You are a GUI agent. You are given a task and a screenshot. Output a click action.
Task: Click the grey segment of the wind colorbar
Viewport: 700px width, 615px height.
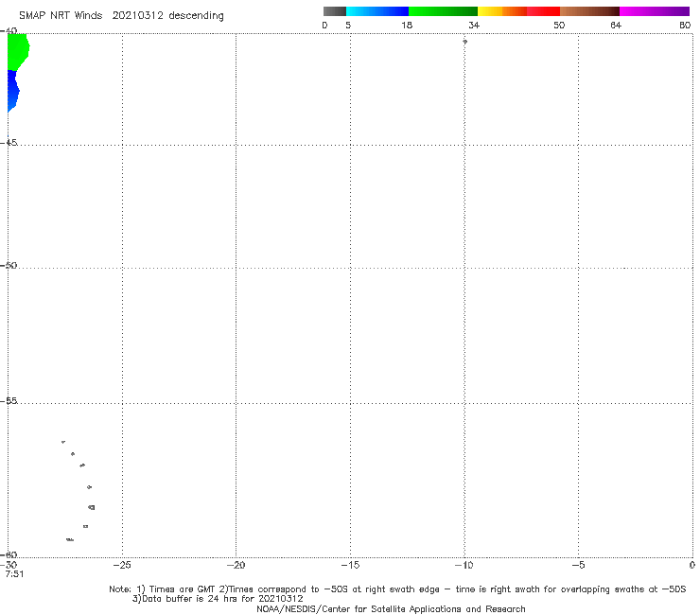coord(335,11)
